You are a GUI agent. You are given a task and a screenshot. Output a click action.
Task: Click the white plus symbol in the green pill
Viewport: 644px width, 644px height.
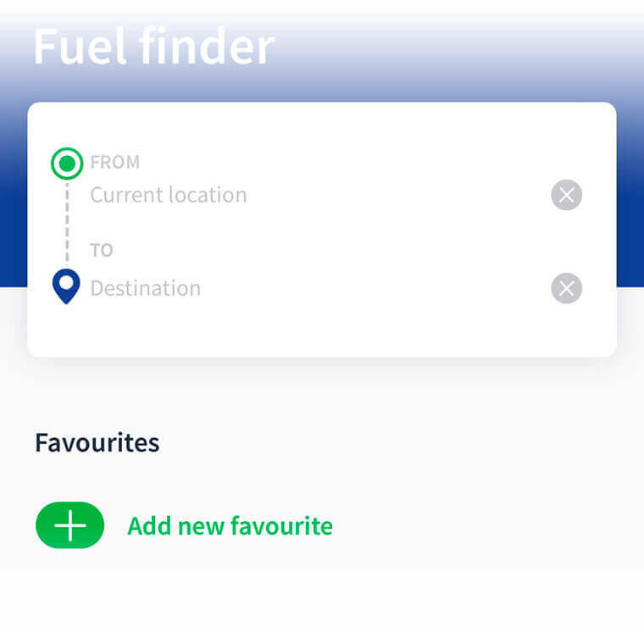click(69, 525)
